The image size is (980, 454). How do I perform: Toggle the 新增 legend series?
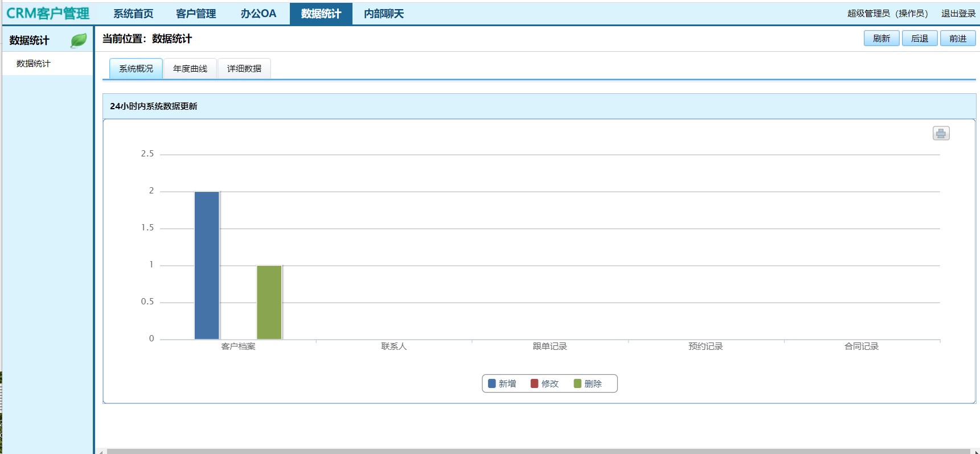[502, 383]
